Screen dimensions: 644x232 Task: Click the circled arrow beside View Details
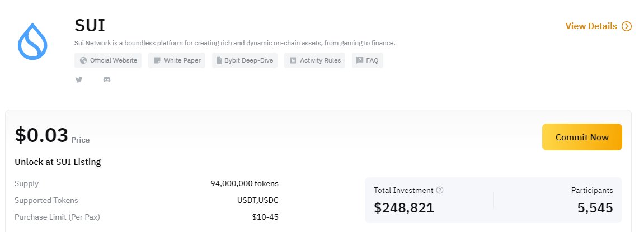[x=626, y=26]
